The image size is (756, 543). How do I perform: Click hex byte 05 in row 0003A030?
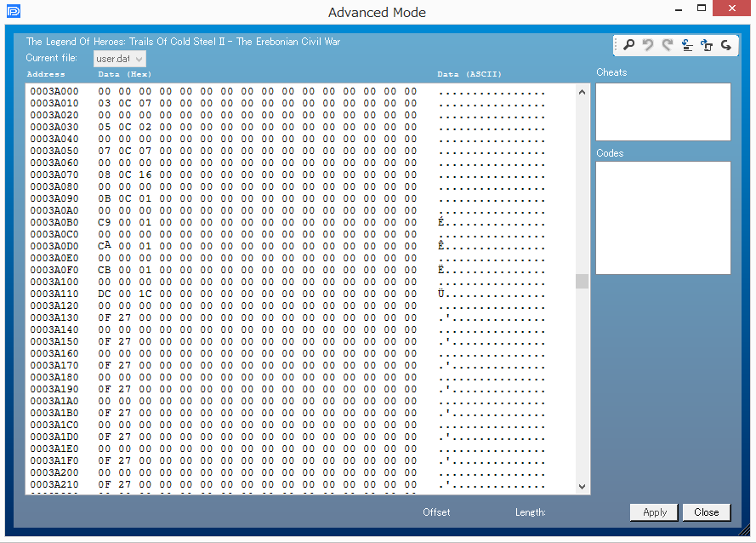point(104,127)
